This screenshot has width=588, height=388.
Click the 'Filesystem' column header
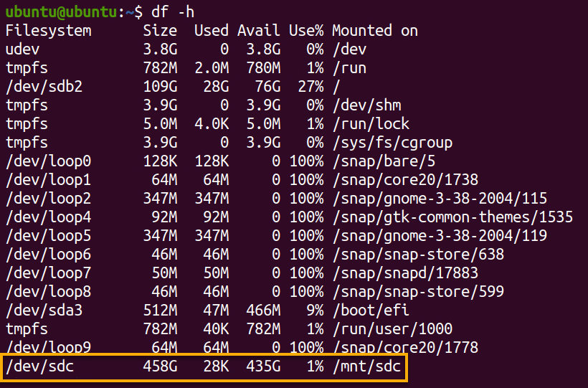pos(48,31)
